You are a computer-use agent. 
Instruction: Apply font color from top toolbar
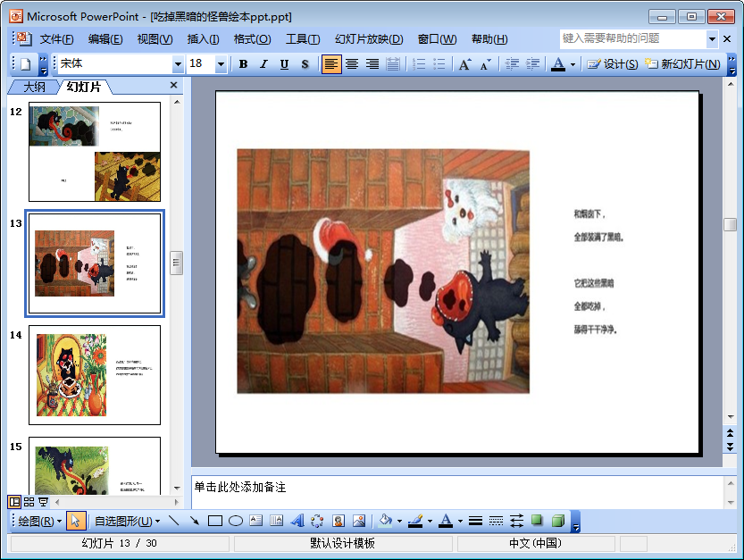(558, 64)
